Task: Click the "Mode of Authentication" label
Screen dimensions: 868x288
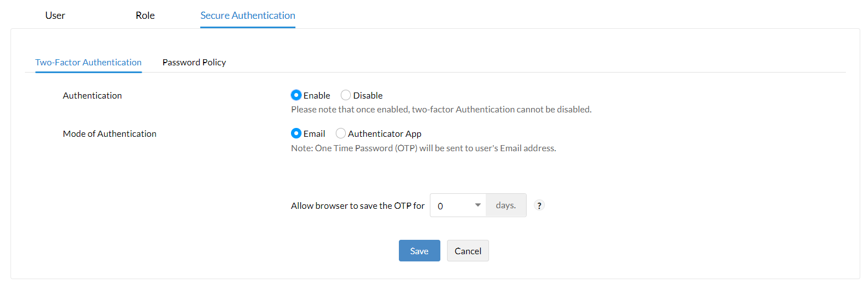Action: pyautogui.click(x=110, y=134)
